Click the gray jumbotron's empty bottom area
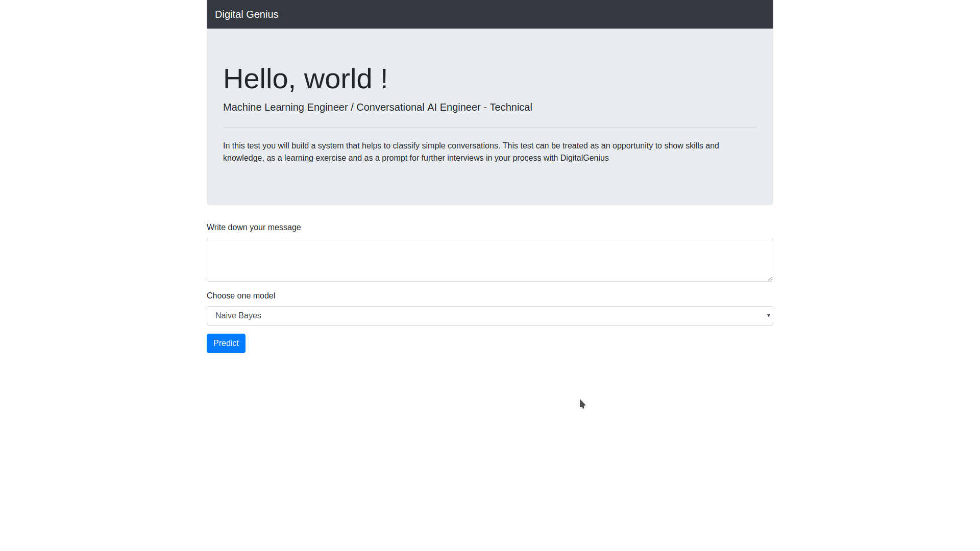Screen dimensions: 980x551 pyautogui.click(x=489, y=187)
